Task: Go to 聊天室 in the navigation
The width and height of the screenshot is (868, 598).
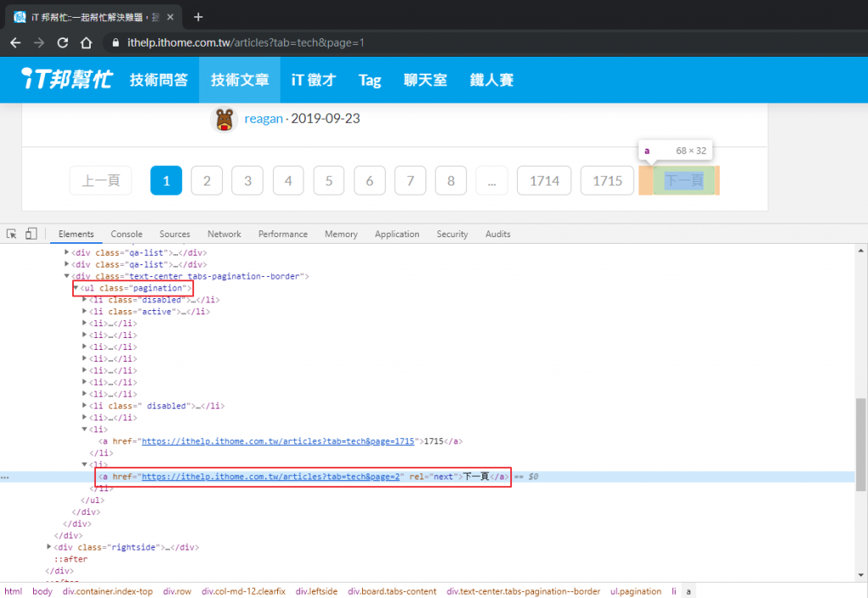Action: point(426,80)
